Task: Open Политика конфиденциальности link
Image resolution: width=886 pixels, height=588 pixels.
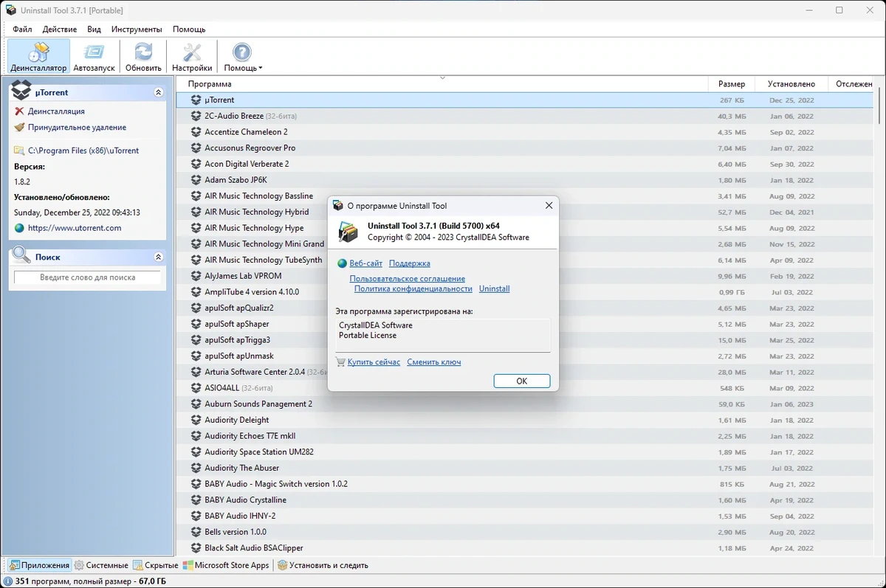Action: point(413,288)
